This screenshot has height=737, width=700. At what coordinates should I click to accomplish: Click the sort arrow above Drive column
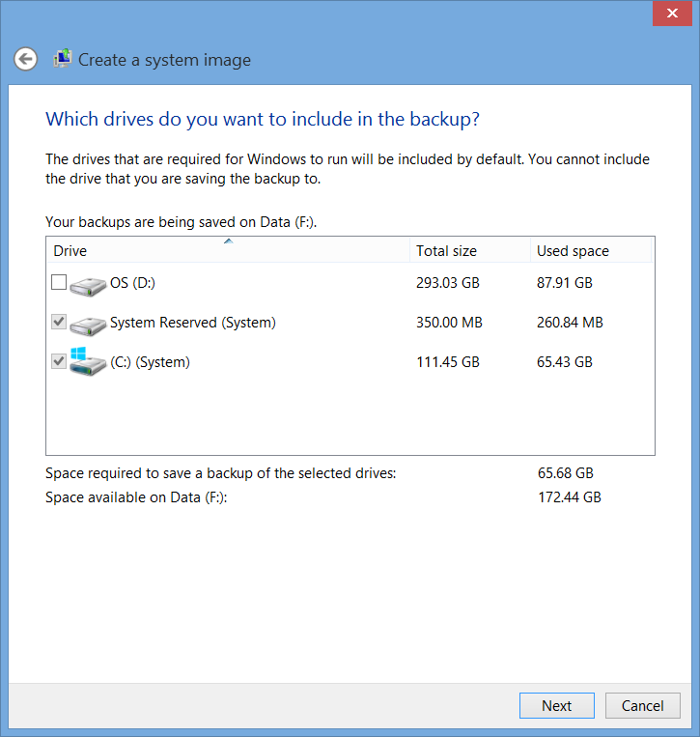click(228, 241)
